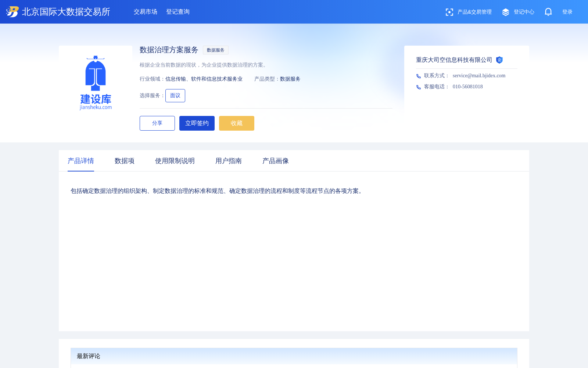Go to 交易市场 in the top navigation

[x=146, y=12]
